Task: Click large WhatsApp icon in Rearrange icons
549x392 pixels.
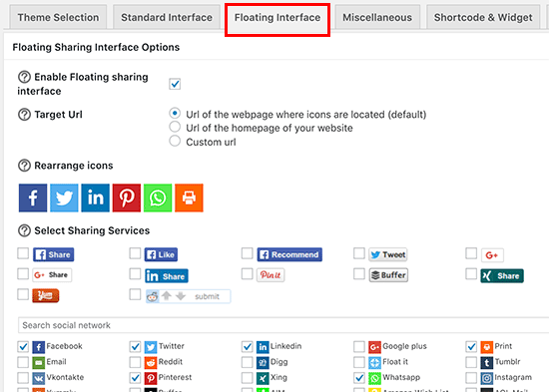Action: click(x=158, y=197)
